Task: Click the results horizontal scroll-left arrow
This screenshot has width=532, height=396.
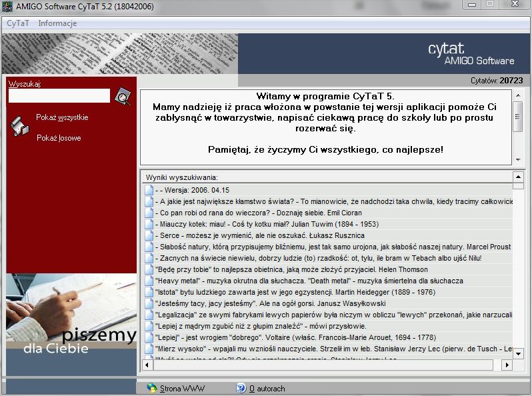Action: (147, 365)
